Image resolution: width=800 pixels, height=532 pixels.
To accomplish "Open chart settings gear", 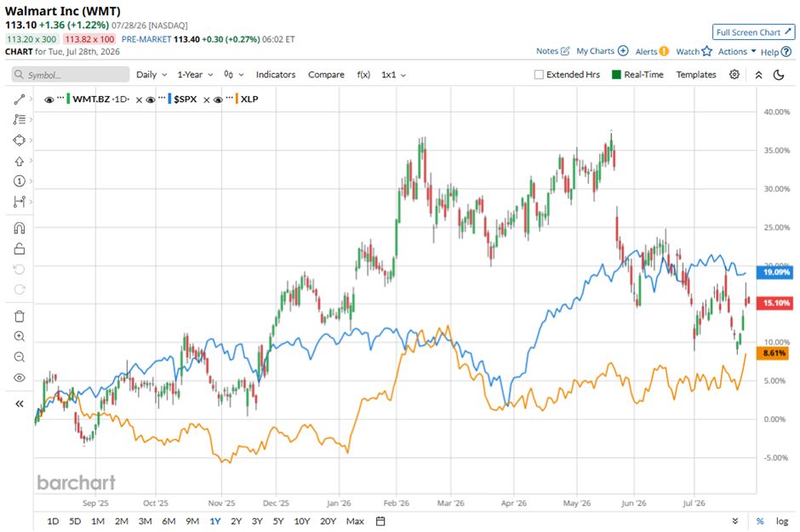I will (734, 74).
